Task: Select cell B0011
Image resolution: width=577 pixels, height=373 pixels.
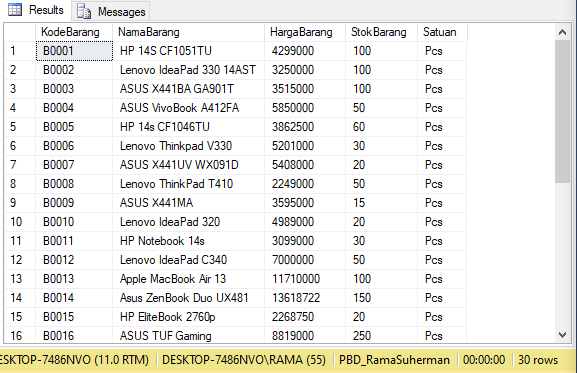Action: (74, 241)
